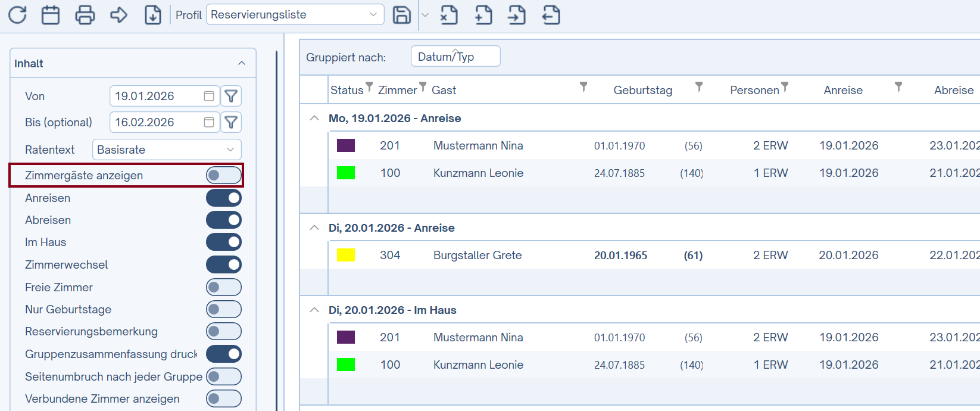Image resolution: width=980 pixels, height=411 pixels.
Task: Open calendar picker in Bis date field
Action: pyautogui.click(x=209, y=122)
